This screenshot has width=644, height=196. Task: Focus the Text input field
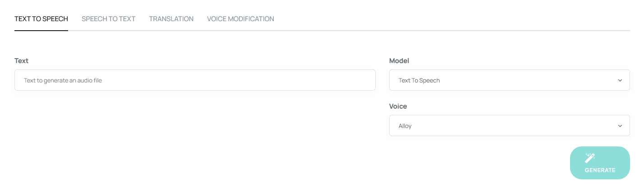pos(195,80)
